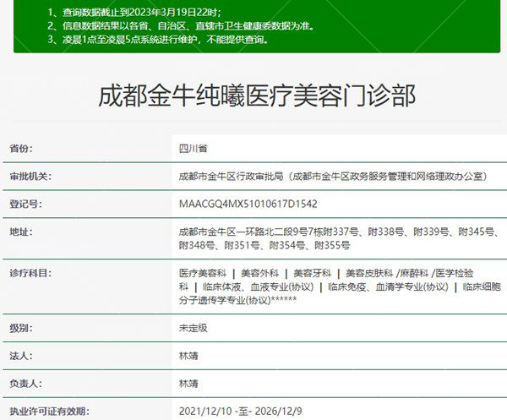
Task: Click the 美容皮肤科 /麻醉科 entry
Action: coord(387,273)
